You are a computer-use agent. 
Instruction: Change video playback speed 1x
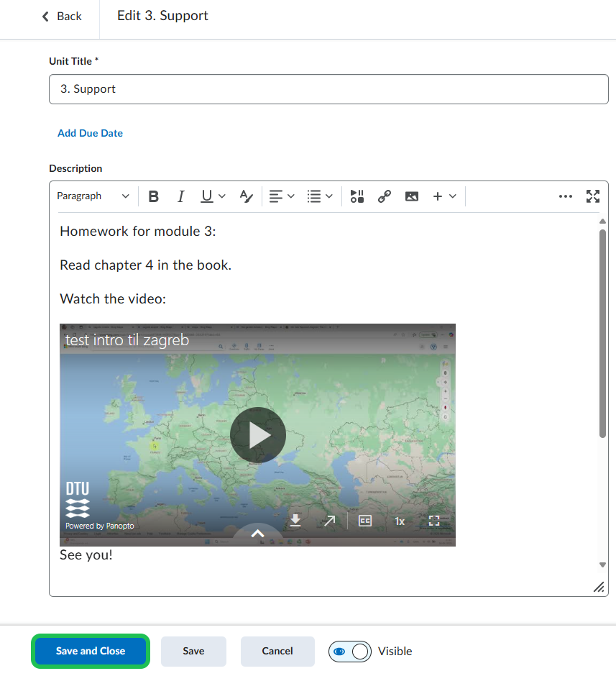pos(400,521)
